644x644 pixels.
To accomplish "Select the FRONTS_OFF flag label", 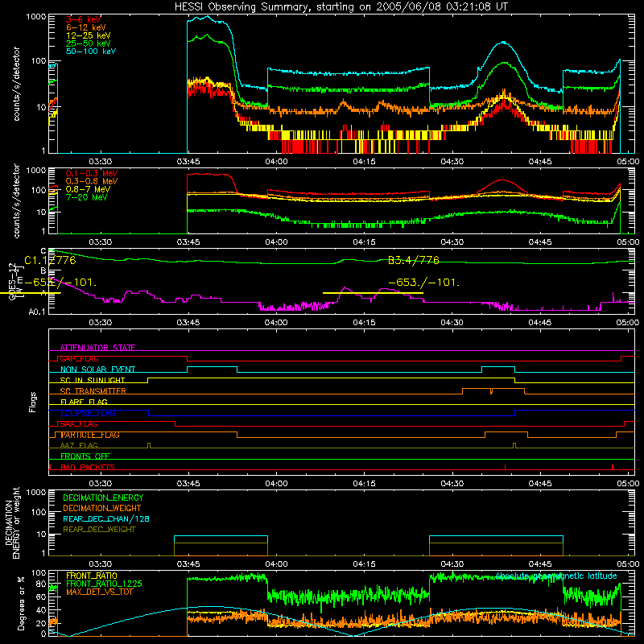I will [x=85, y=456].
